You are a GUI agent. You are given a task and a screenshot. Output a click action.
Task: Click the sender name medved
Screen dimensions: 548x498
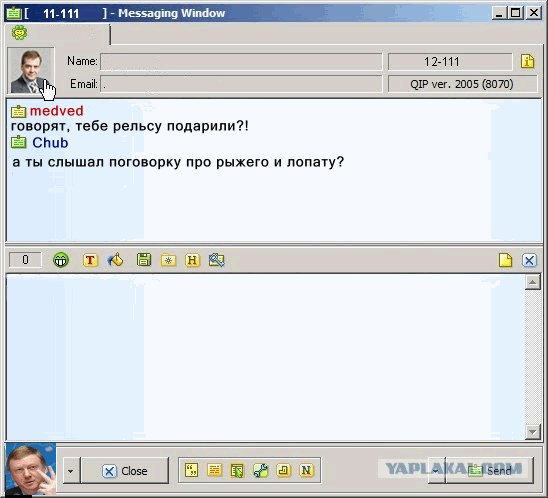pyautogui.click(x=57, y=111)
